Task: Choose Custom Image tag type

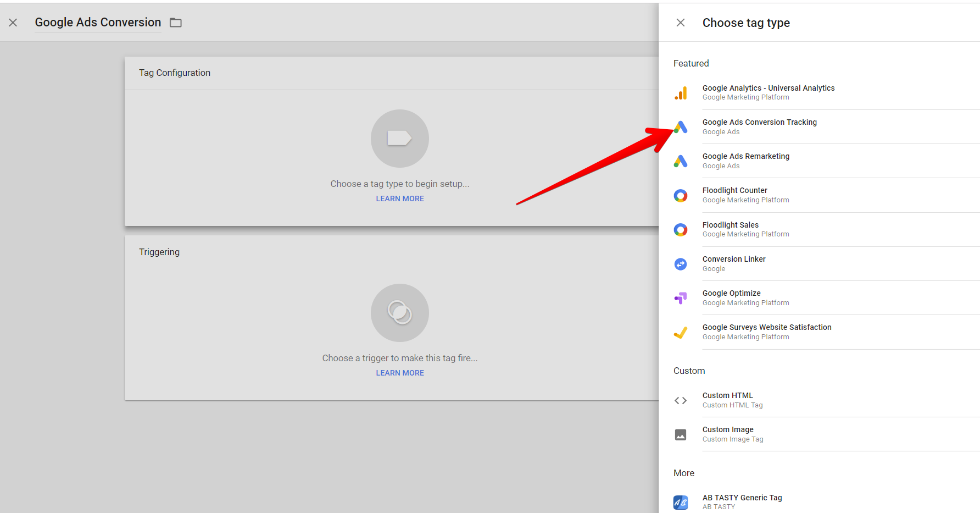Action: pos(826,434)
